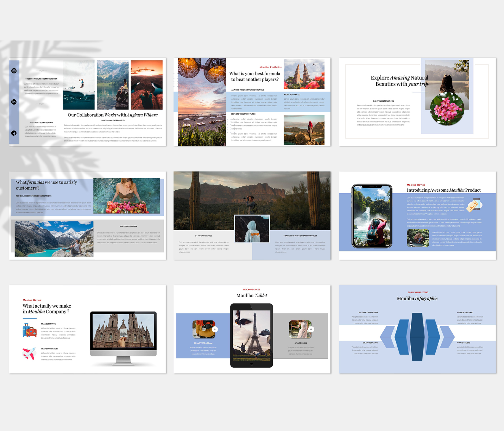Click the 'Moulibu Tablet' title
The image size is (504, 431).
252,295
